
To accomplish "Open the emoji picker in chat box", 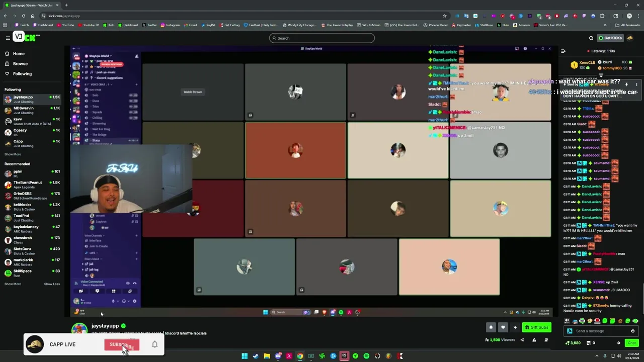I will tap(632, 331).
